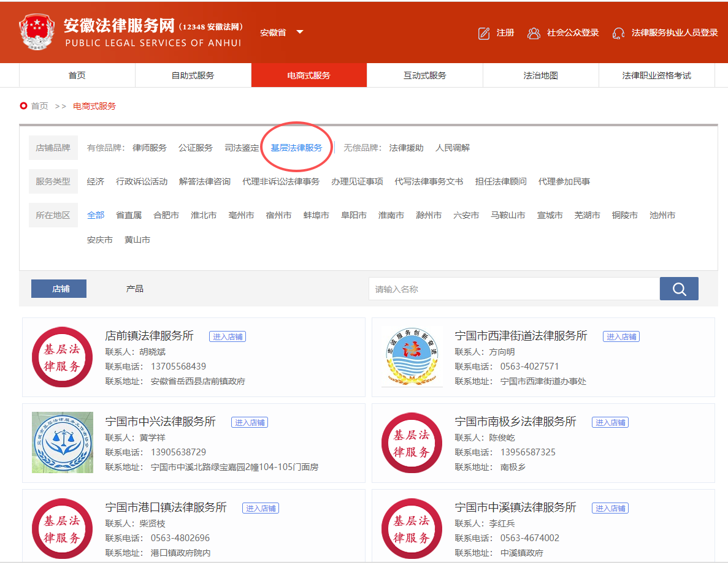Click the register pencil icon
This screenshot has height=573, width=728.
tap(484, 33)
